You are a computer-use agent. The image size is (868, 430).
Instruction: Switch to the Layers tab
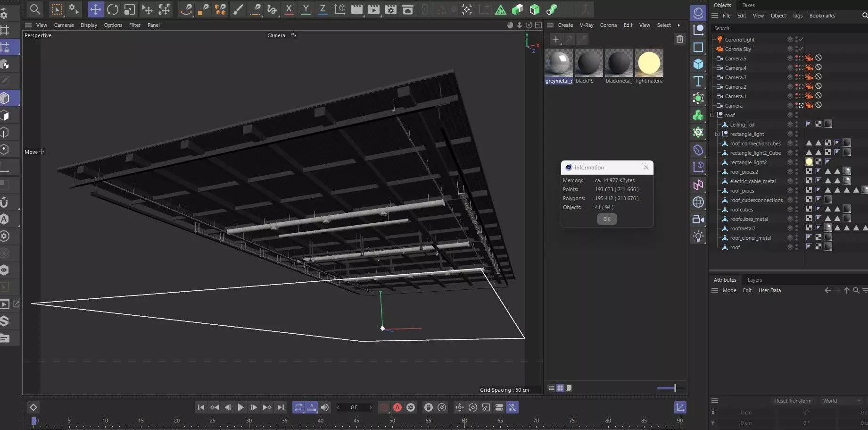pyautogui.click(x=754, y=280)
